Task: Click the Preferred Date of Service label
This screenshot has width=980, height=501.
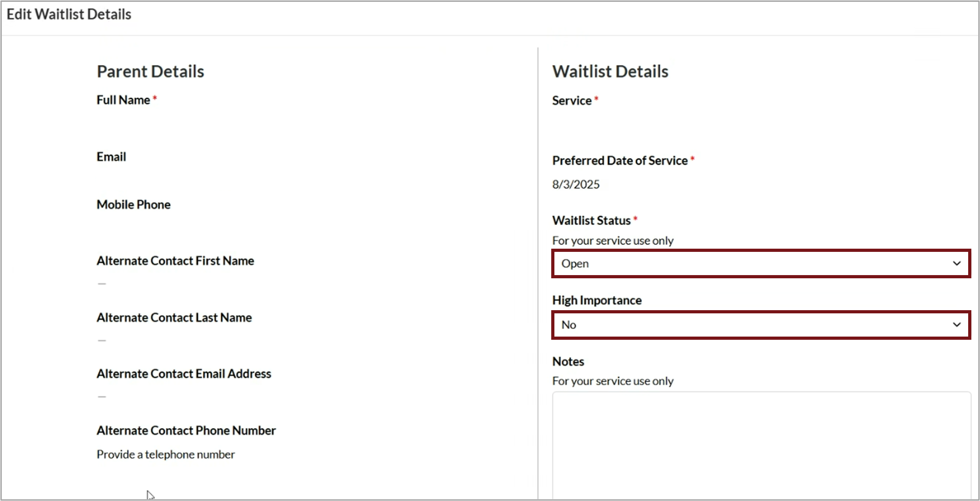Action: (x=619, y=161)
